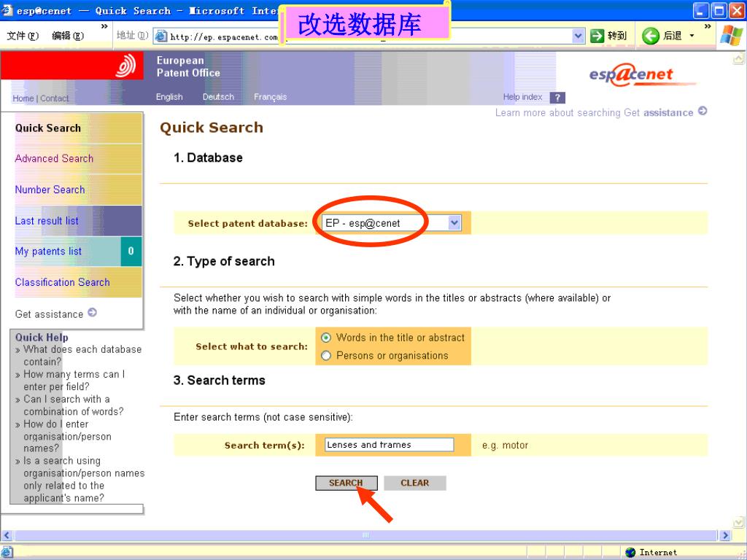The width and height of the screenshot is (747, 560).
Task: Click the Quick Help heading
Action: coord(42,337)
